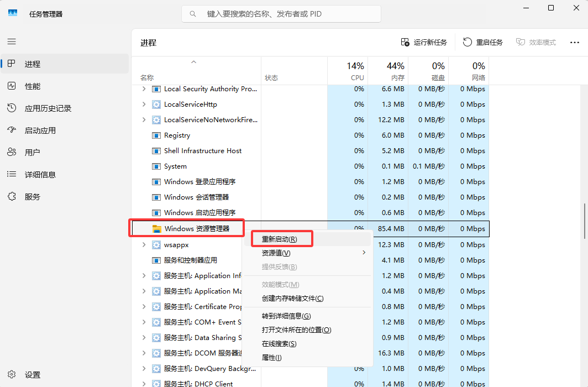Viewport: 588px width, 387px height.
Task: Select the 进程 processes sidebar item
Action: 65,64
